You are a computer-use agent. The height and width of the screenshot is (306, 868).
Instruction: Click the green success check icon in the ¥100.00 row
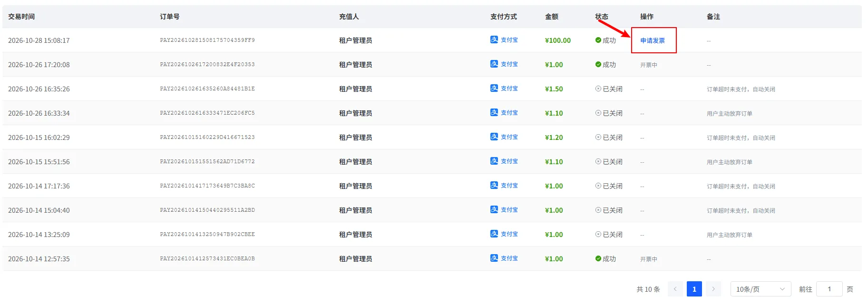coord(598,40)
